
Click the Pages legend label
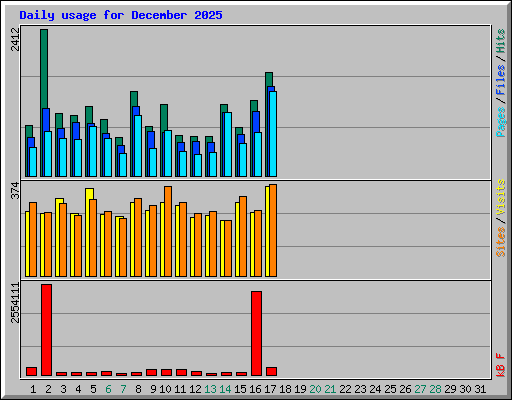click(501, 122)
